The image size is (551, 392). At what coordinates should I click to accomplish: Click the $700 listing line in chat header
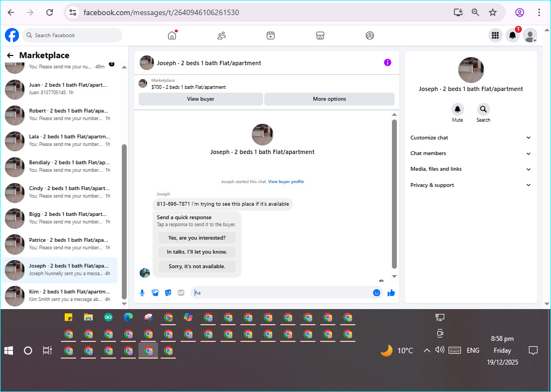[189, 87]
